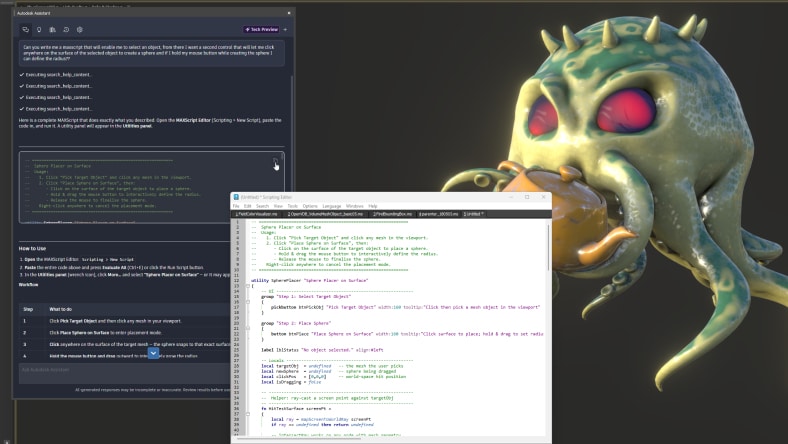Focus the Ask Autodesk Assistant input field
788x444 pixels.
(x=124, y=374)
